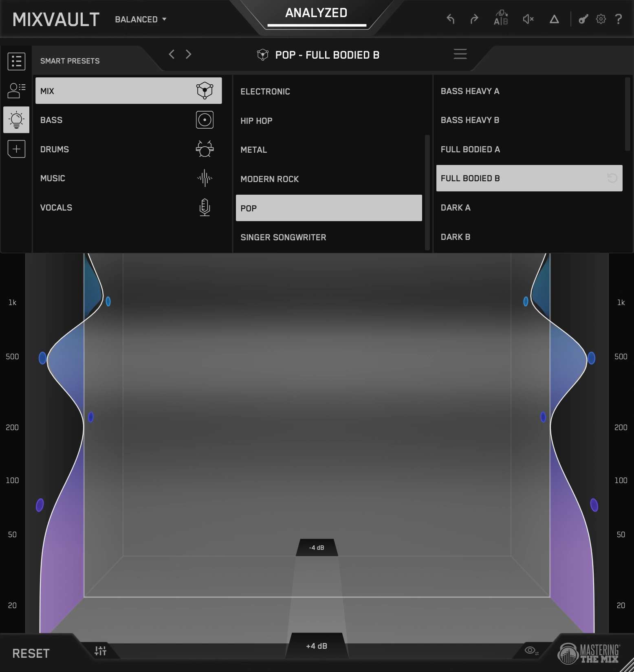This screenshot has height=672, width=634.
Task: Click the undo arrow icon
Action: click(450, 19)
